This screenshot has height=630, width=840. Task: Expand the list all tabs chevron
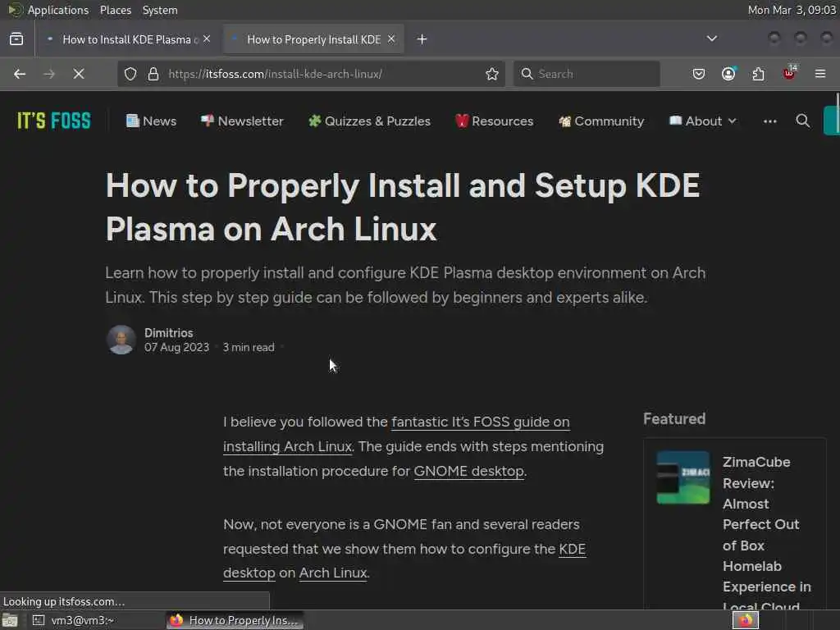click(711, 39)
